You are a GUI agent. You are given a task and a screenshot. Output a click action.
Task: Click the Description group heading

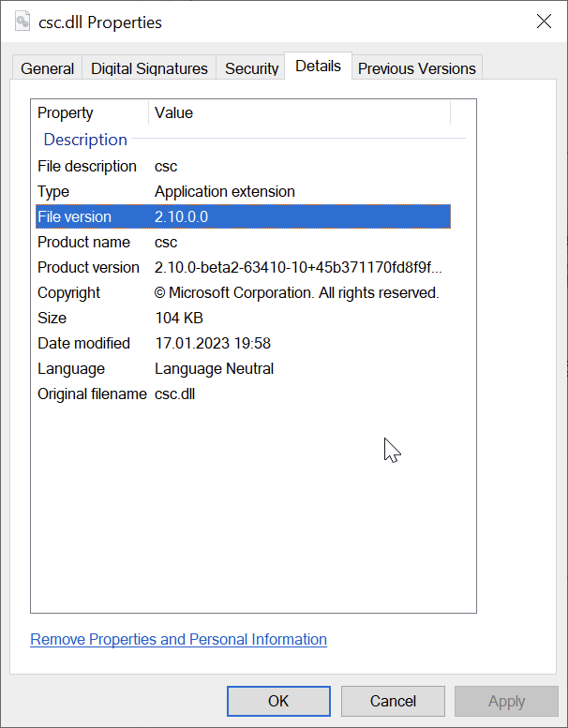coord(85,140)
